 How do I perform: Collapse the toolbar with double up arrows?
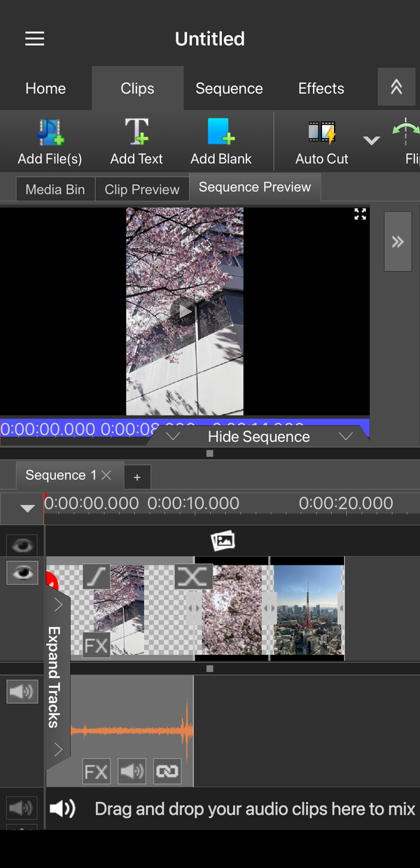pos(396,87)
